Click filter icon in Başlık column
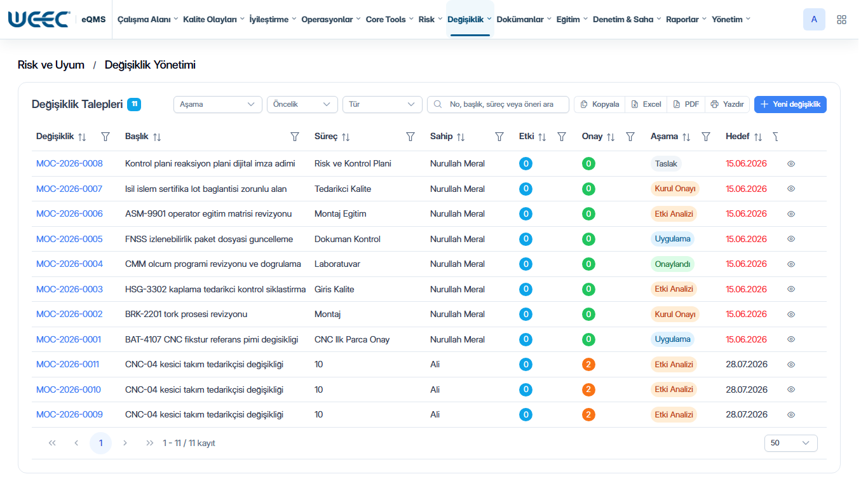The image size is (868, 488). pyautogui.click(x=295, y=137)
